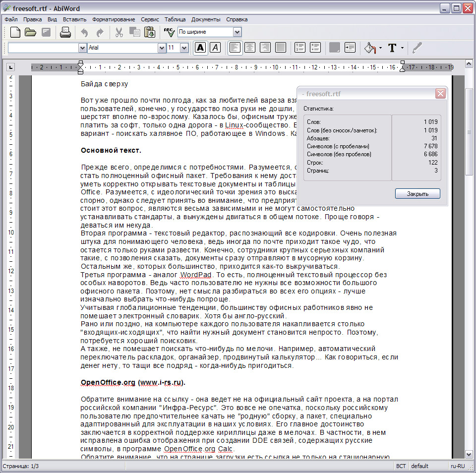Center-align the paragraph text
The height and width of the screenshot is (473, 476).
pos(250,48)
